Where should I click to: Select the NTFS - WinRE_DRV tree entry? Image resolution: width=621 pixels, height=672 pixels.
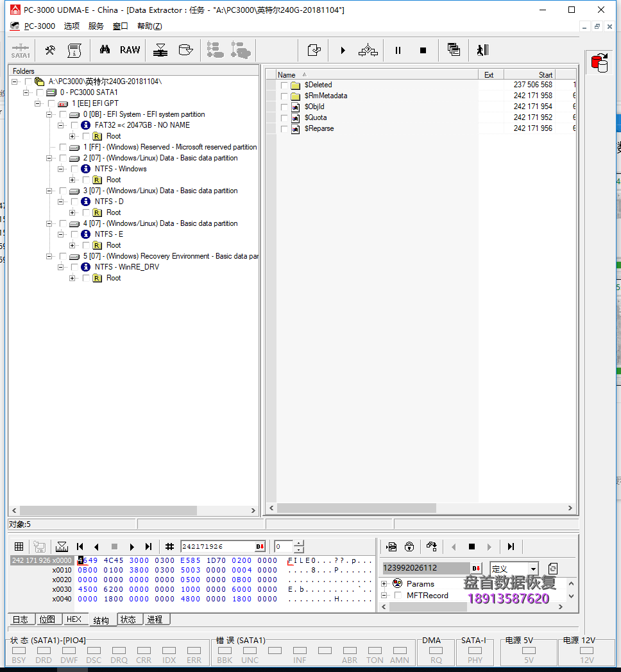(x=127, y=267)
